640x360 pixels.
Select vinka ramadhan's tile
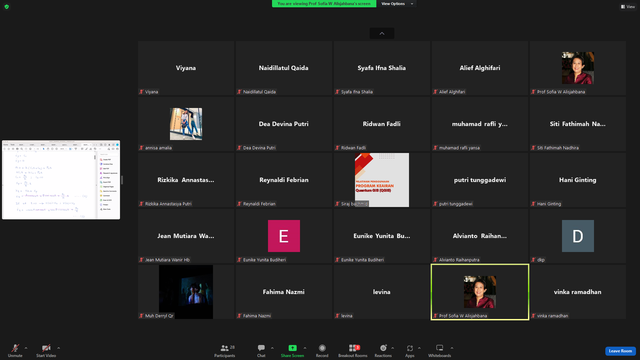point(578,291)
